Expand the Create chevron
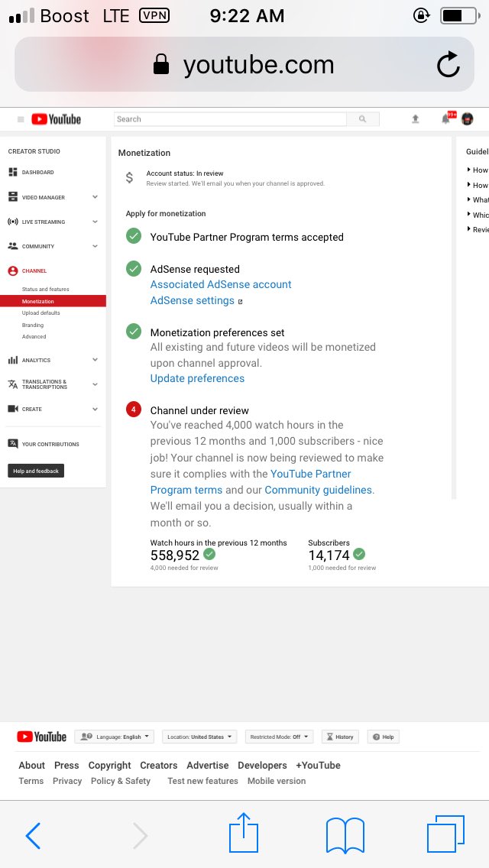The width and height of the screenshot is (489, 868). click(x=96, y=409)
